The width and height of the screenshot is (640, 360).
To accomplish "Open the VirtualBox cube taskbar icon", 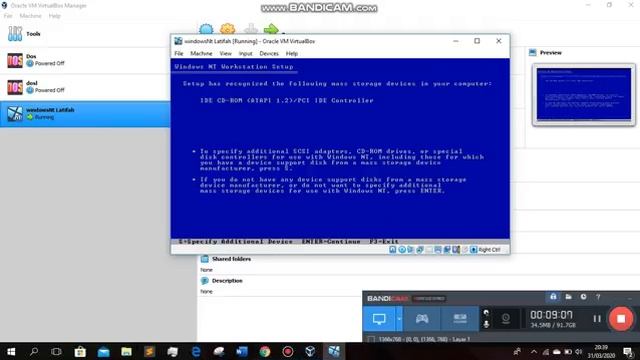I will pyautogui.click(x=310, y=351).
